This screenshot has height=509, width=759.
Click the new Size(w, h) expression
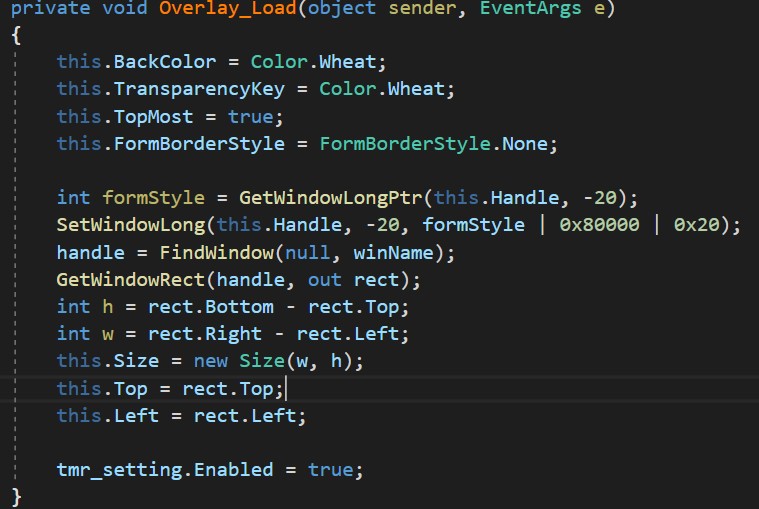pyautogui.click(x=273, y=361)
